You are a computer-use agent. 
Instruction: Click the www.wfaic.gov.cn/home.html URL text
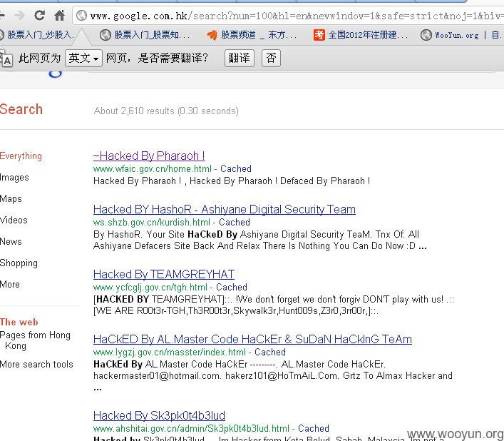(x=153, y=168)
